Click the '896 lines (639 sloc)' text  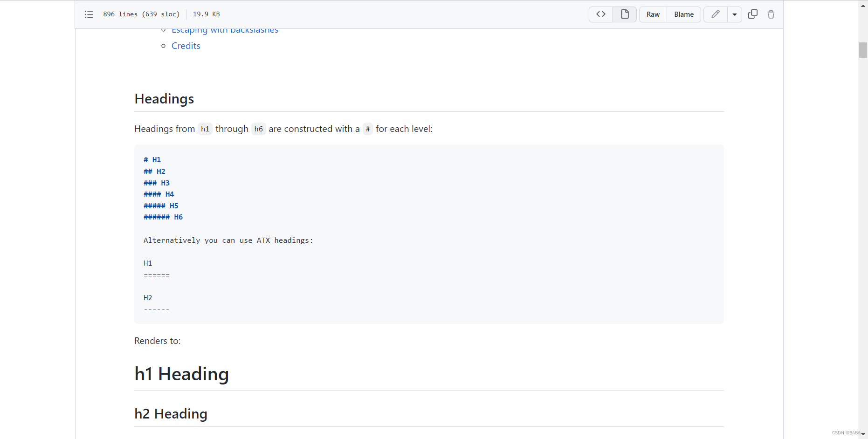click(142, 14)
